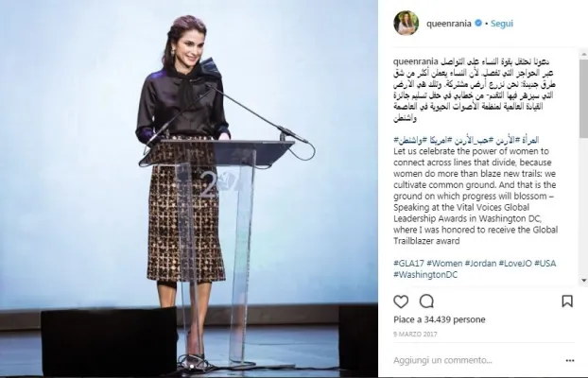
Task: Click the caption's scrollbar down arrow
Action: pyautogui.click(x=583, y=280)
